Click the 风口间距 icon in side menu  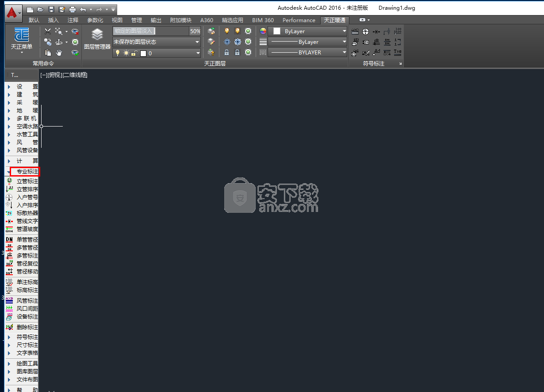pos(9,309)
